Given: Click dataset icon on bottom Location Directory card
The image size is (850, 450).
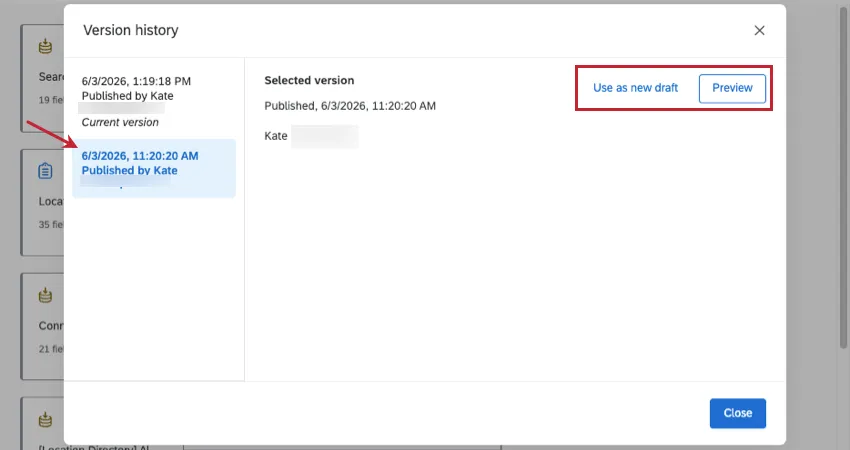Looking at the screenshot, I should [x=46, y=419].
